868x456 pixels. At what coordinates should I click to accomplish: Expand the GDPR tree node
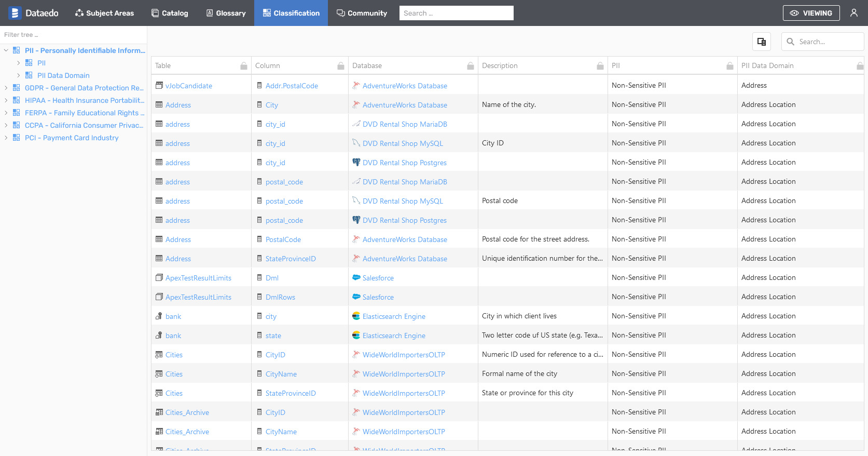pos(6,88)
